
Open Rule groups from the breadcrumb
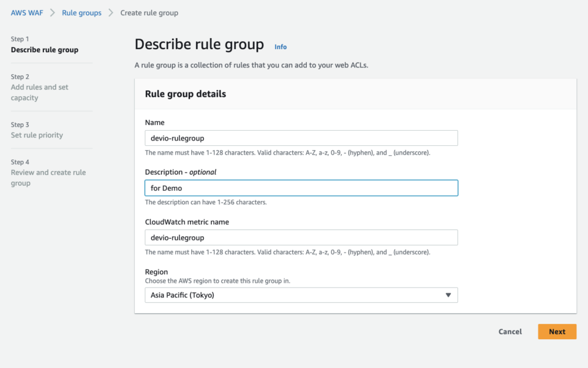click(81, 12)
